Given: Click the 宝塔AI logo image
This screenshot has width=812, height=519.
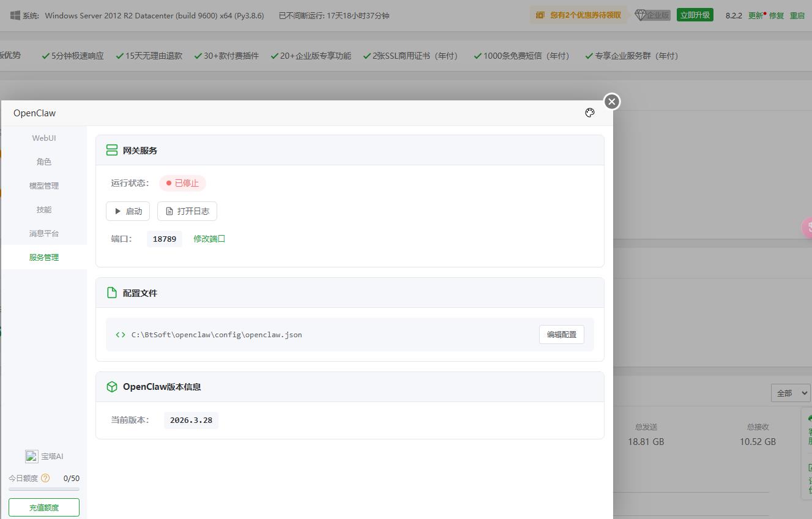Looking at the screenshot, I should 32,456.
